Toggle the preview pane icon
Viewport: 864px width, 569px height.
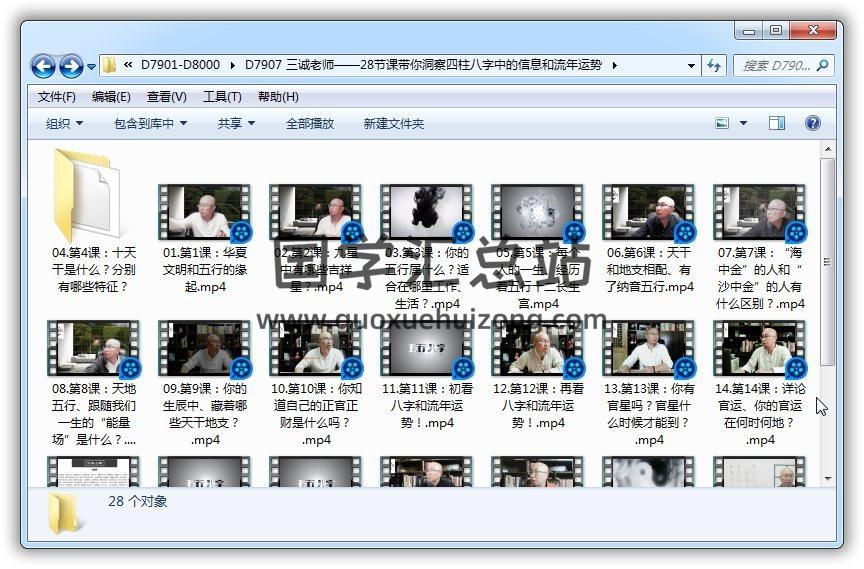pos(777,123)
